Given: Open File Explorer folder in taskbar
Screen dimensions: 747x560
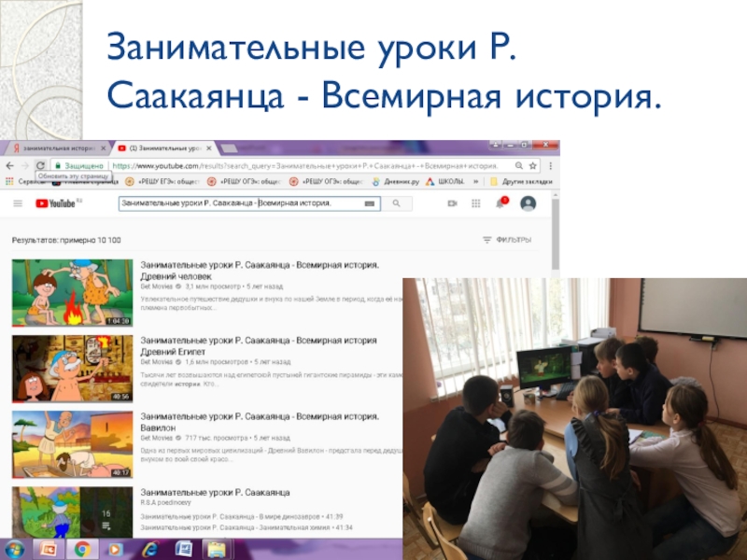Looking at the screenshot, I should (x=218, y=550).
